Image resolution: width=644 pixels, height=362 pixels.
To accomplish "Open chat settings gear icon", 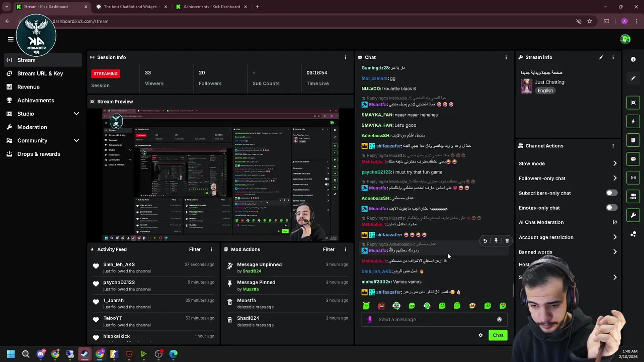I will click(x=480, y=335).
